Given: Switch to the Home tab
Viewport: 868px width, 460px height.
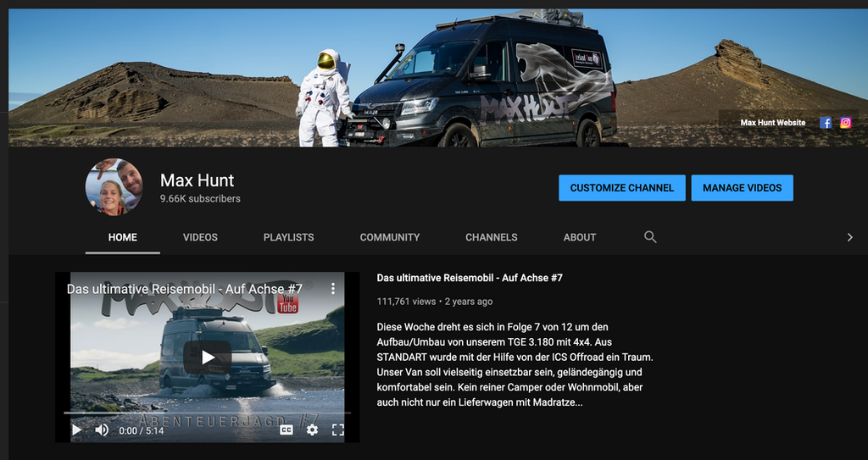Looking at the screenshot, I should 122,237.
